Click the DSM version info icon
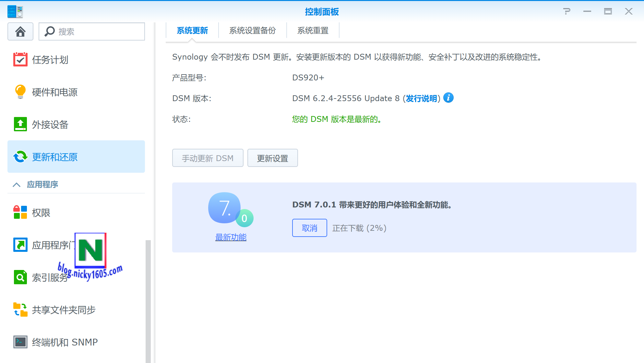This screenshot has width=644, height=363. pyautogui.click(x=448, y=98)
